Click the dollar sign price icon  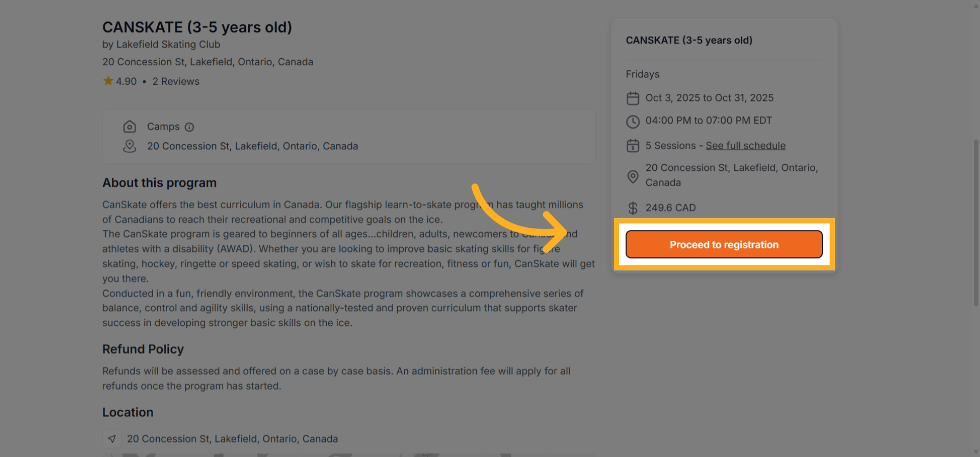(x=633, y=208)
